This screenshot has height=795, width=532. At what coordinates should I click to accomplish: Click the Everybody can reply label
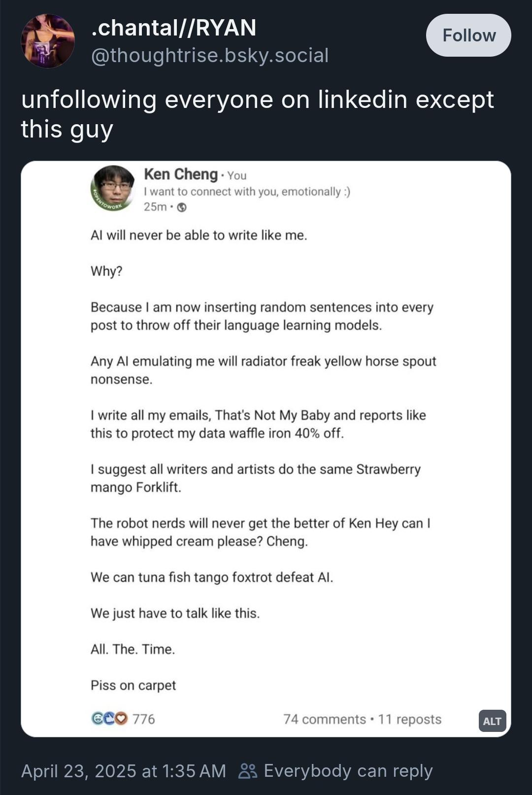[348, 771]
